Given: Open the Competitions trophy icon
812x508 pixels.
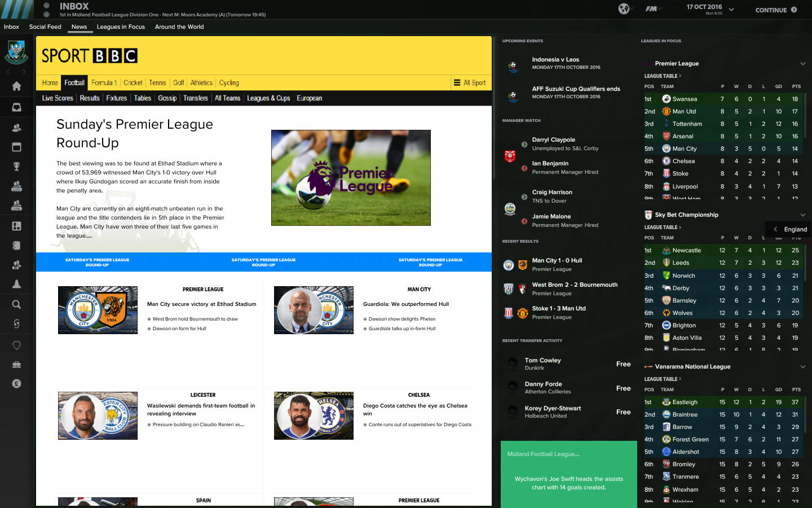Looking at the screenshot, I should pyautogui.click(x=16, y=167).
